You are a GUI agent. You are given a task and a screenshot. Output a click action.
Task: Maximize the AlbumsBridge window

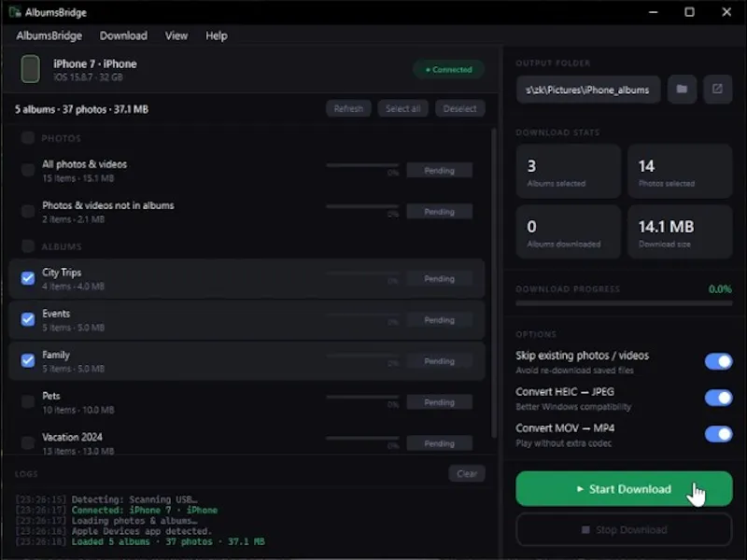coord(689,12)
